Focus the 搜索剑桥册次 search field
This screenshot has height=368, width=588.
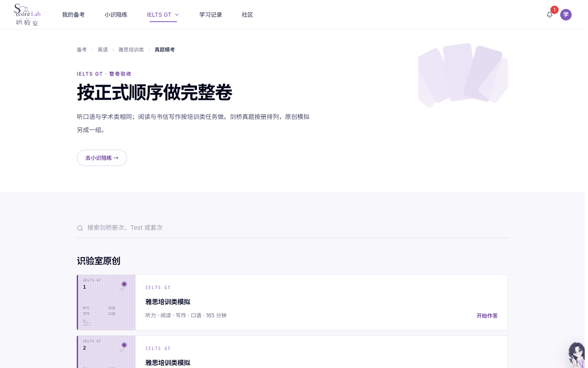click(x=292, y=228)
